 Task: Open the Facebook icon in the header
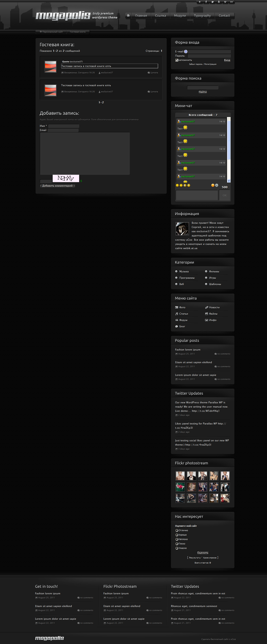click(206, 2)
